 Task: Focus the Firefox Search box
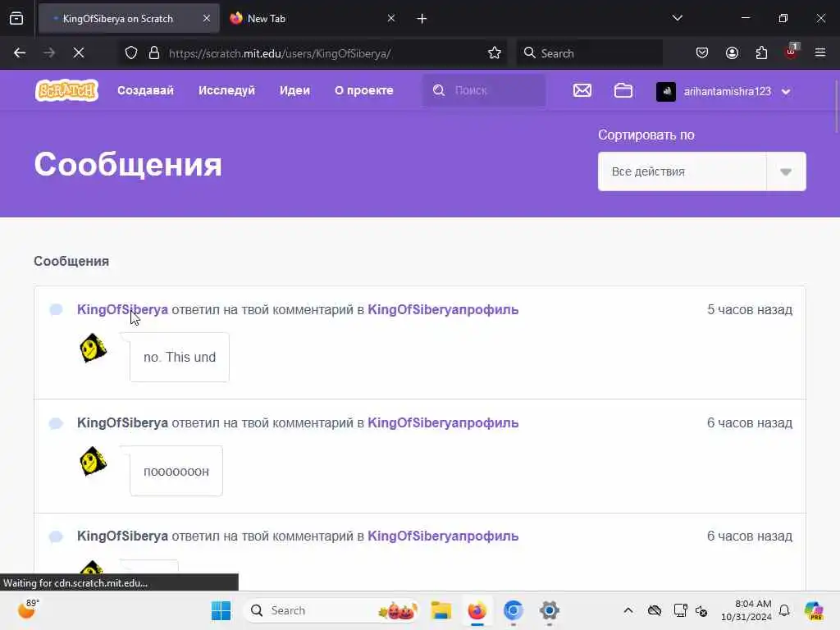point(589,53)
